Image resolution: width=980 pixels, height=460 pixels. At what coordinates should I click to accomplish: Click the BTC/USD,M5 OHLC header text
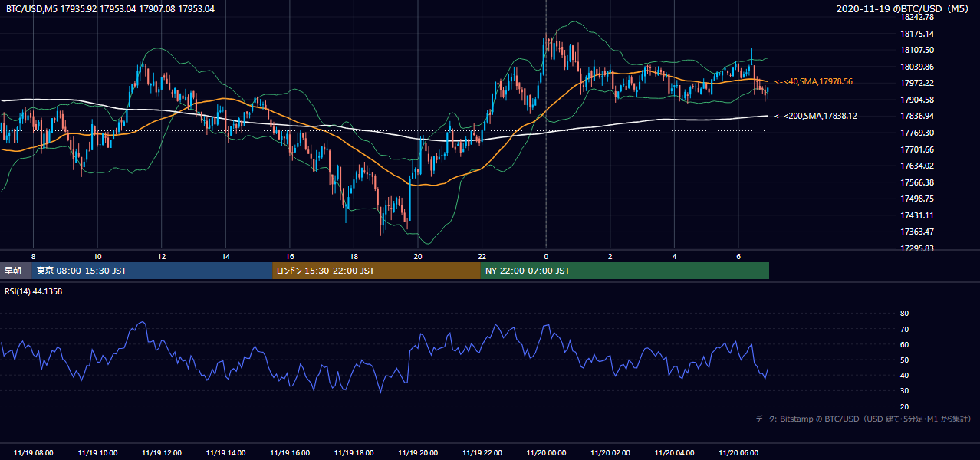[110, 9]
